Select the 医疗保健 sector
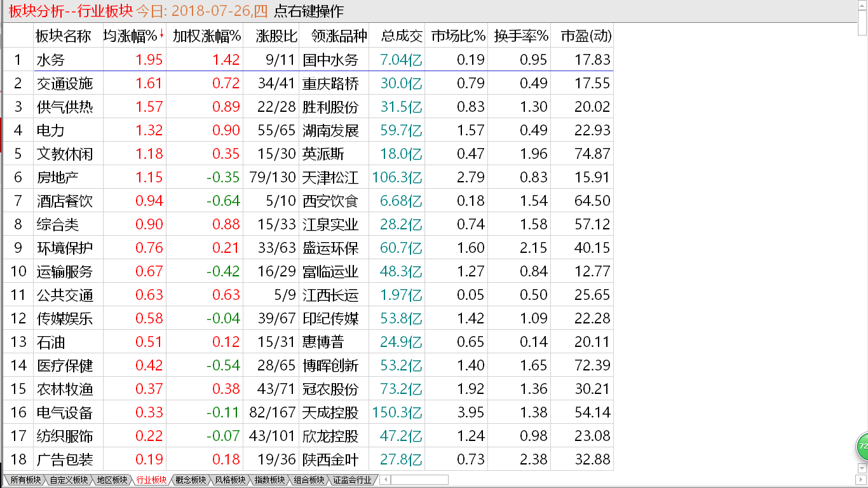This screenshot has height=488, width=868. [x=65, y=365]
